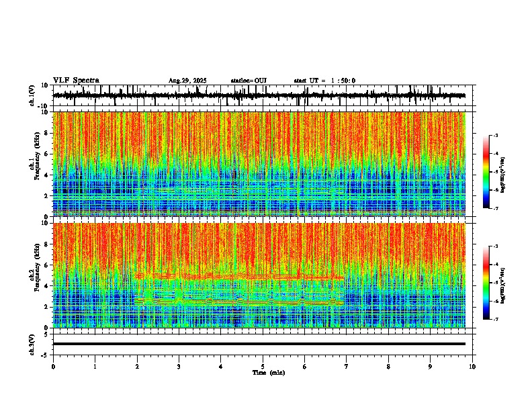
Task: Click the 2 kHz tick on ch.1 frequency axis
Action: [47, 196]
